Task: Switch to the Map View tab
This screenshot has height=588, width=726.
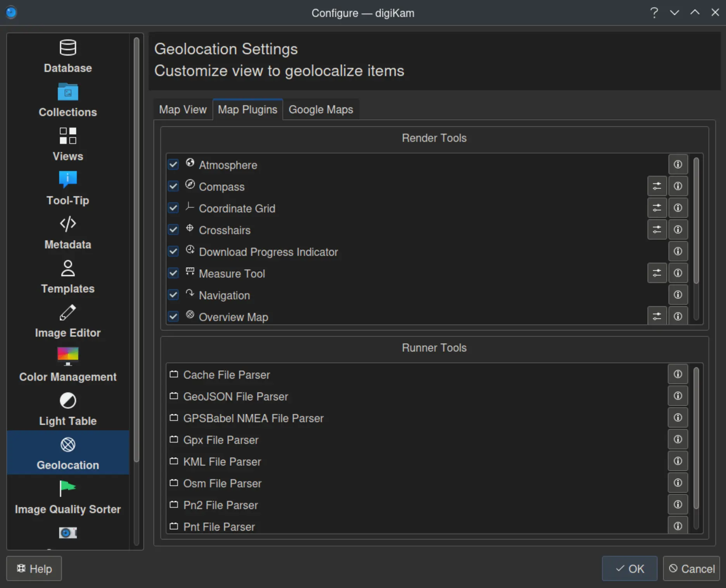Action: (183, 109)
